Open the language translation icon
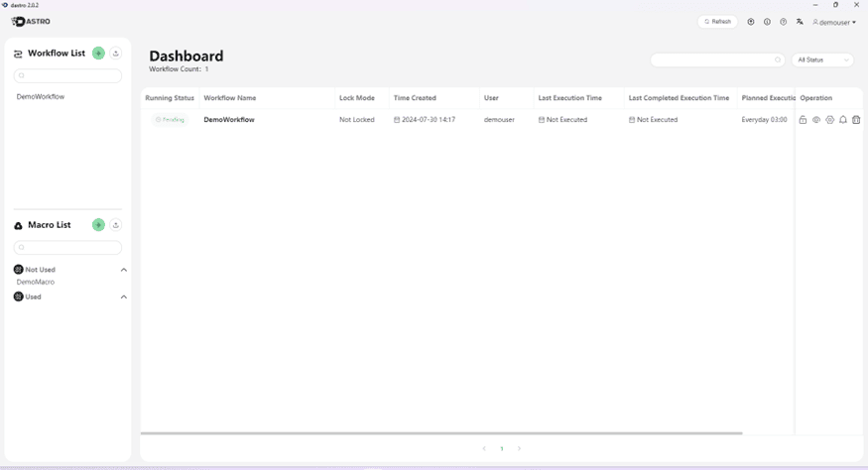Image resolution: width=868 pixels, height=470 pixels. 800,22
